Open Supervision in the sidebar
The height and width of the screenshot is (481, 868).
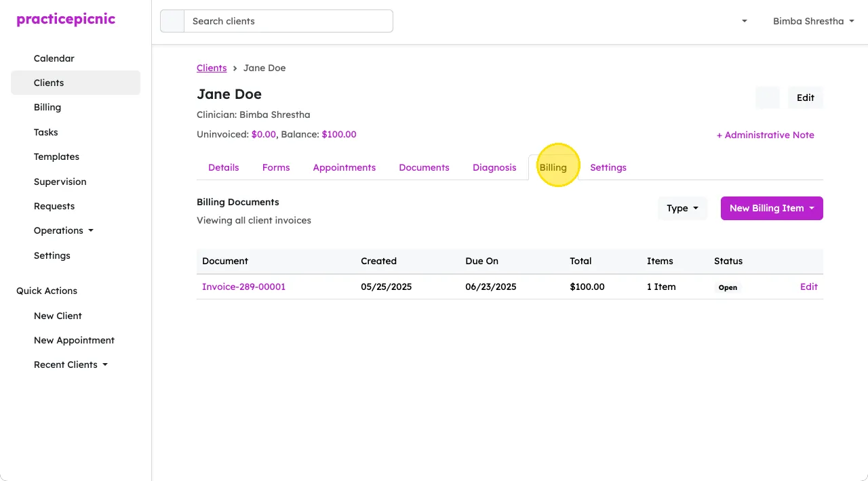pos(60,182)
